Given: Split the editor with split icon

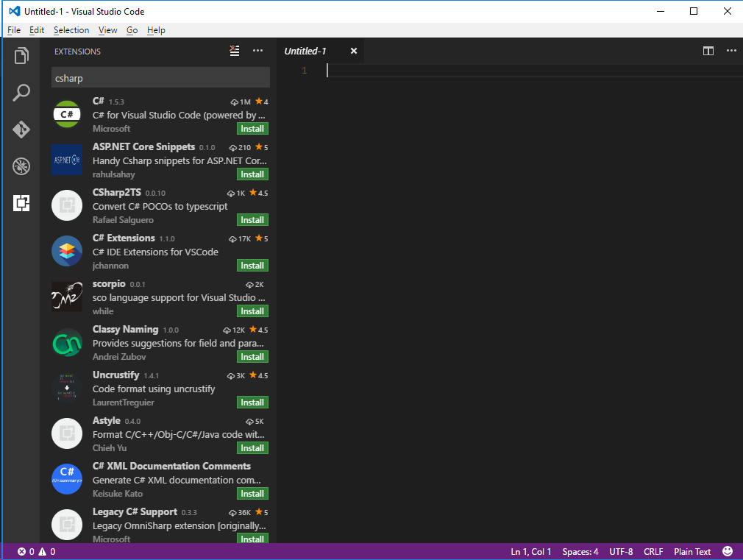Looking at the screenshot, I should coord(708,51).
